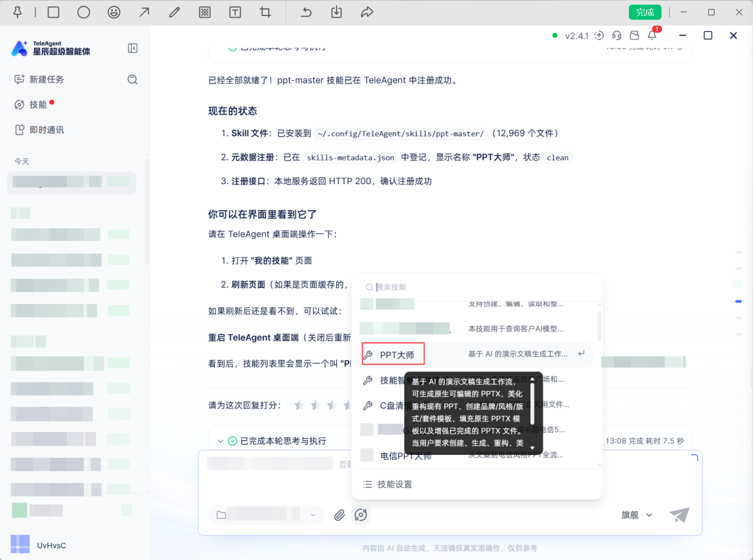
Task: Select the rectangle annotation tool
Action: [x=53, y=12]
